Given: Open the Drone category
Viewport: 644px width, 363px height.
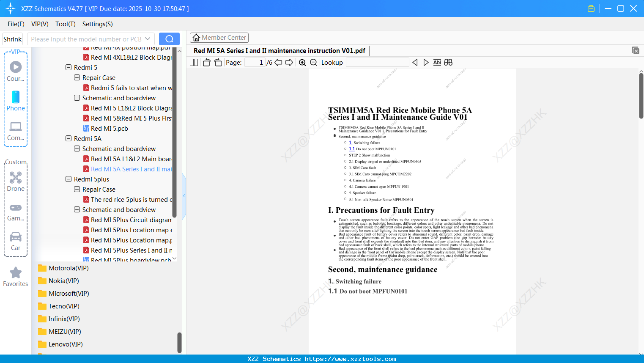Looking at the screenshot, I should pyautogui.click(x=16, y=181).
